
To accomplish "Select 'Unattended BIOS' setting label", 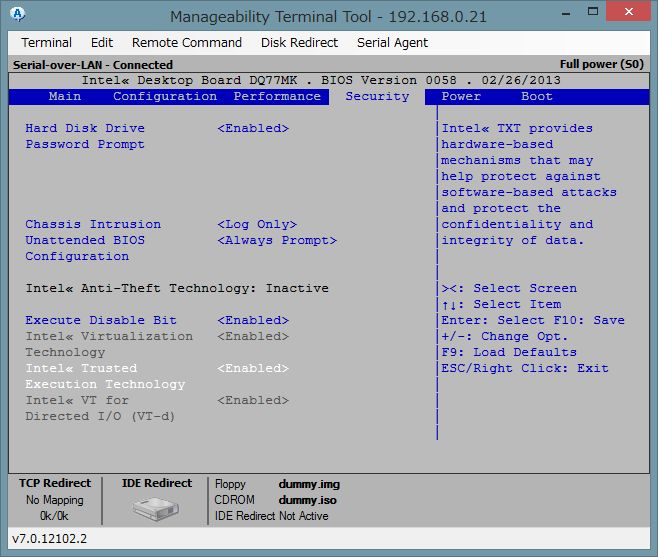I will pos(85,240).
